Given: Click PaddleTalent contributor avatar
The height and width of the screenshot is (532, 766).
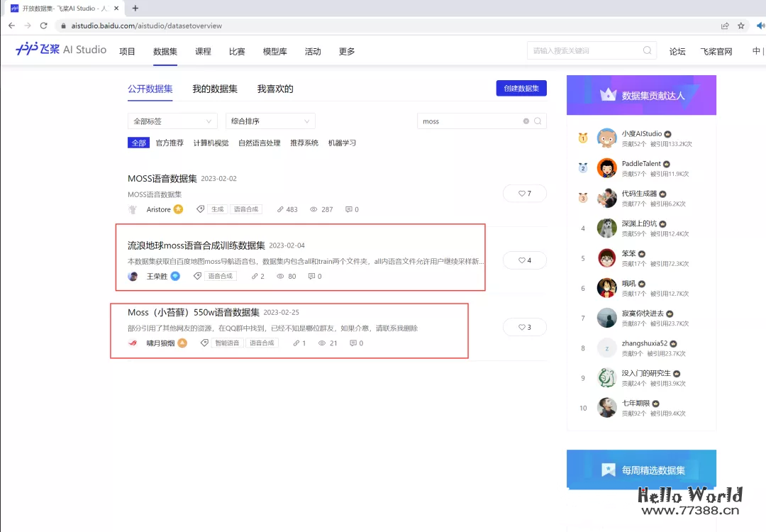Looking at the screenshot, I should [x=606, y=168].
